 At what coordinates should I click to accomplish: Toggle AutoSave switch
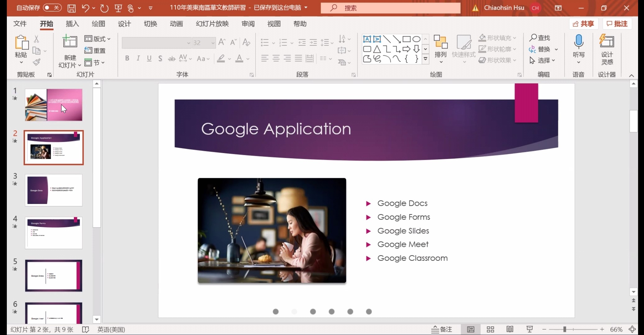tap(52, 8)
